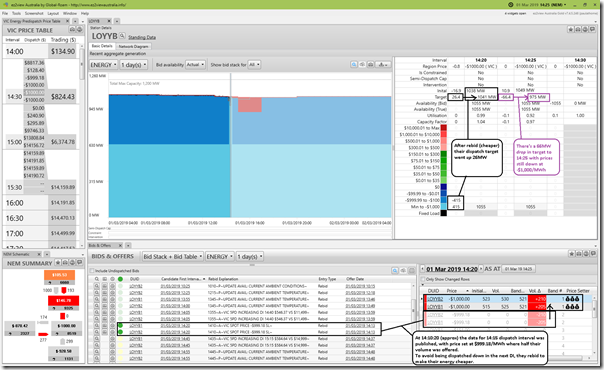Open the Bid availability Actual dropdown

point(195,65)
